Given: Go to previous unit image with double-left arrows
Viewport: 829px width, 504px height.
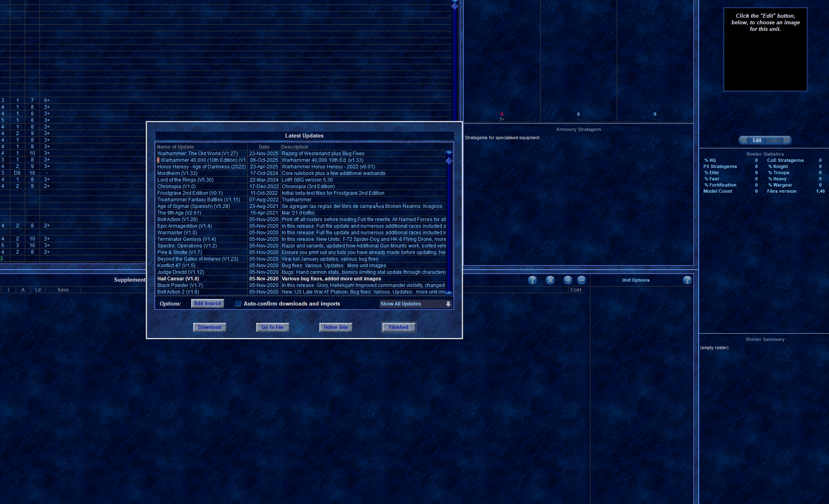Looking at the screenshot, I should [744, 140].
